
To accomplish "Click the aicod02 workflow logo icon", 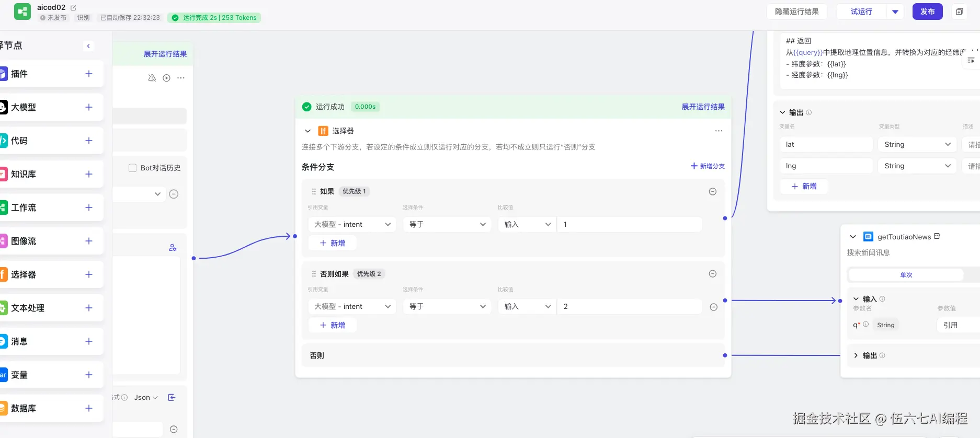I will coord(22,11).
